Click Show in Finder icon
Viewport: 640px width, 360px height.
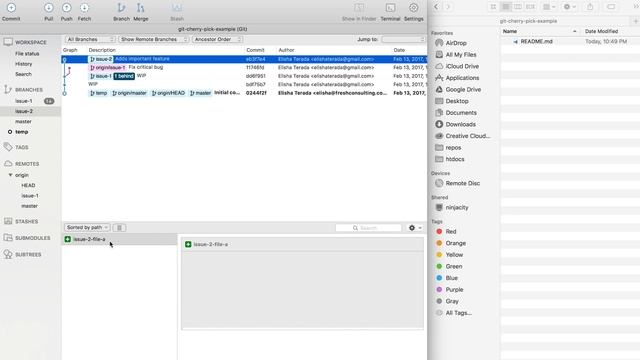pos(359,8)
